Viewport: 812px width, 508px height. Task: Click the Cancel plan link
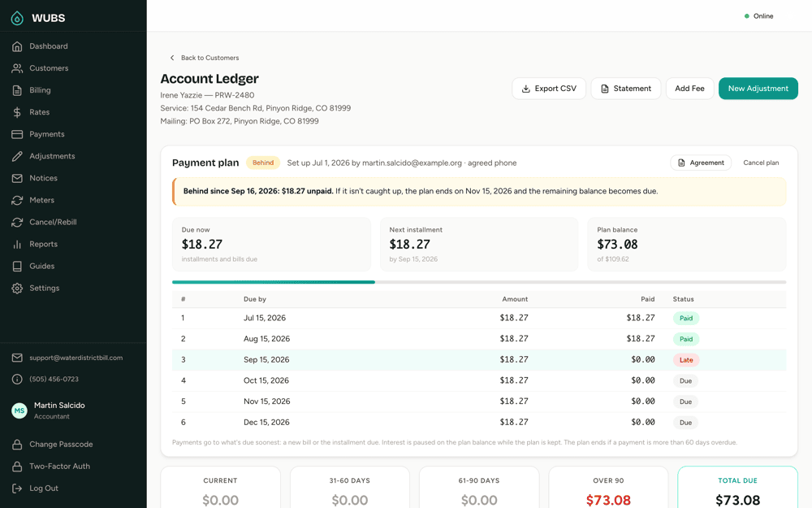click(x=761, y=163)
